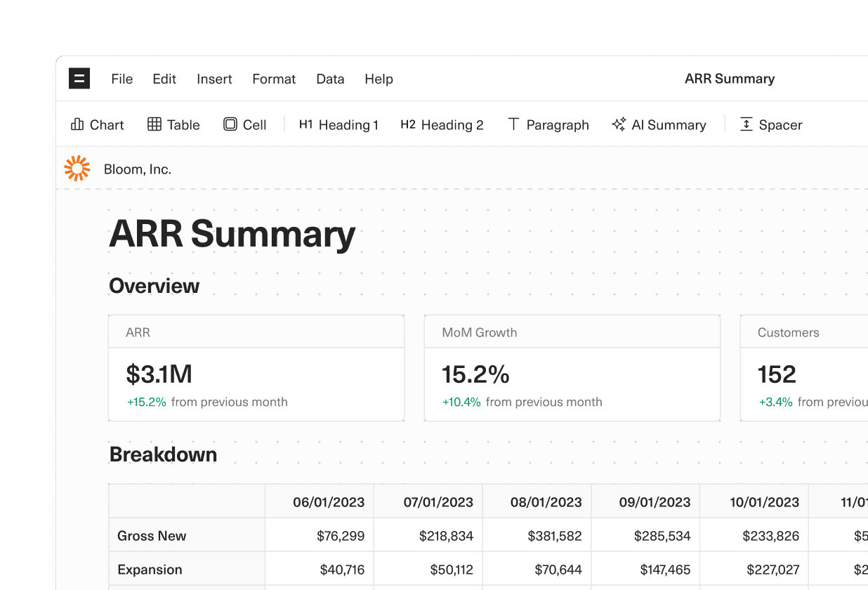The width and height of the screenshot is (868, 590).
Task: Open the hamburger menu
Action: [79, 79]
